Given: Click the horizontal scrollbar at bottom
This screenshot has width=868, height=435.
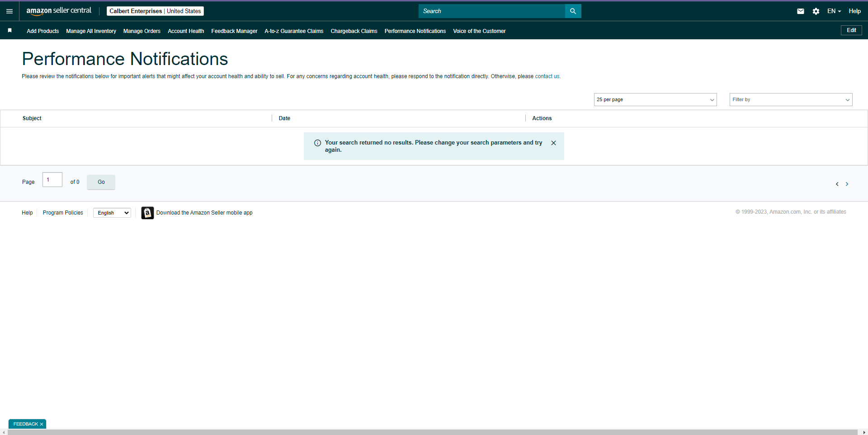Looking at the screenshot, I should click(432, 432).
